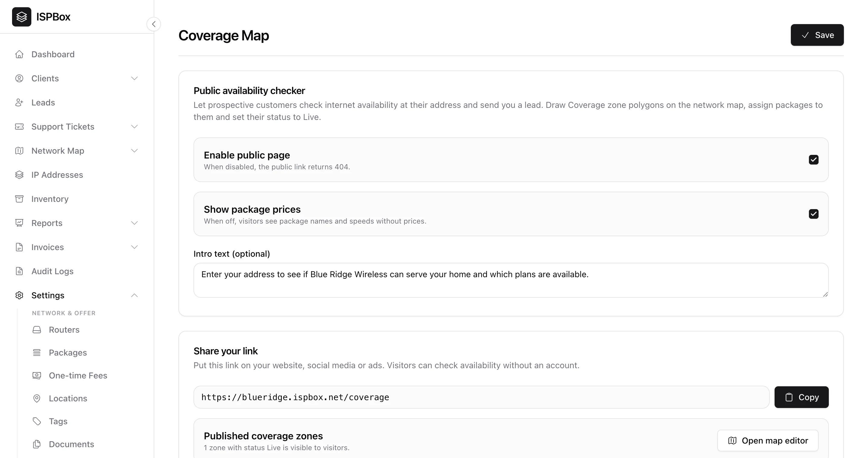Click the Settings gear icon

click(x=19, y=295)
